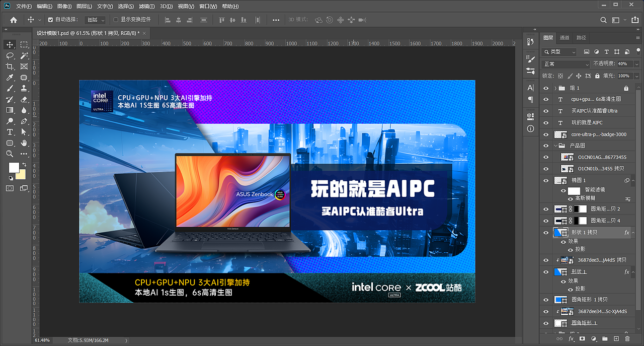
Task: Toggle visibility of 形状 1 拷贝 layer
Action: pos(546,233)
